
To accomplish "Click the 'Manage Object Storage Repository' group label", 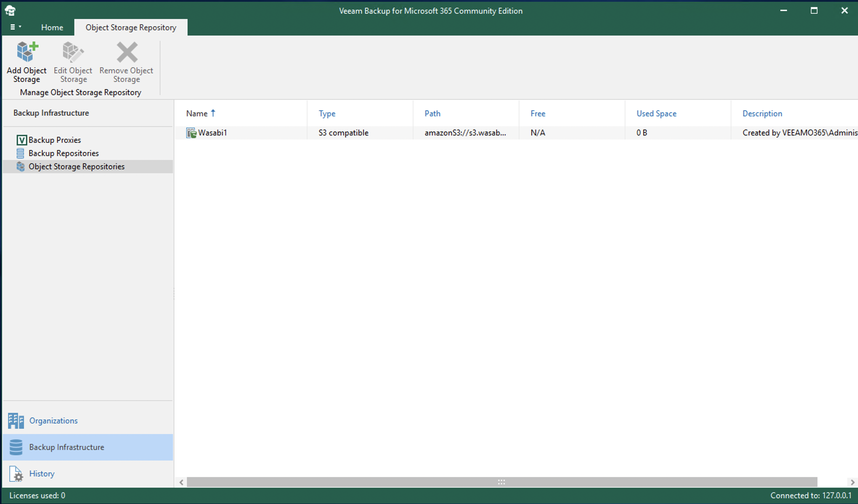I will 81,93.
